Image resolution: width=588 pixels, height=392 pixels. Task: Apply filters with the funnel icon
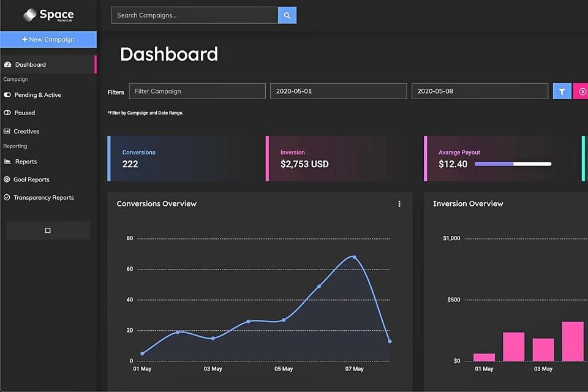point(562,91)
